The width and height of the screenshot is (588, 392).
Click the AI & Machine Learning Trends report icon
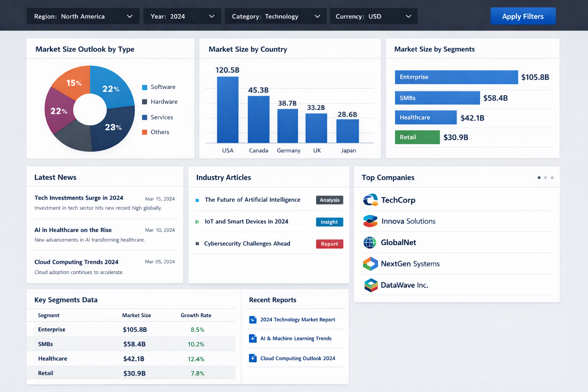[253, 338]
